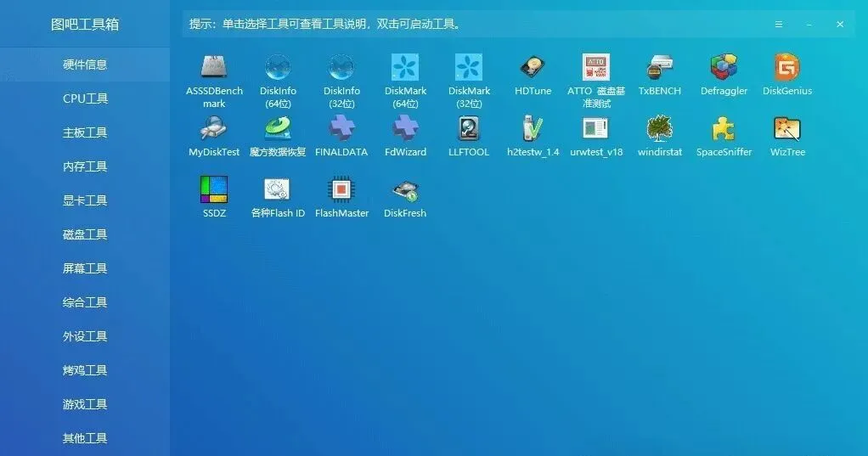
Task: Pick the TxBENCH tool icon
Action: [660, 68]
